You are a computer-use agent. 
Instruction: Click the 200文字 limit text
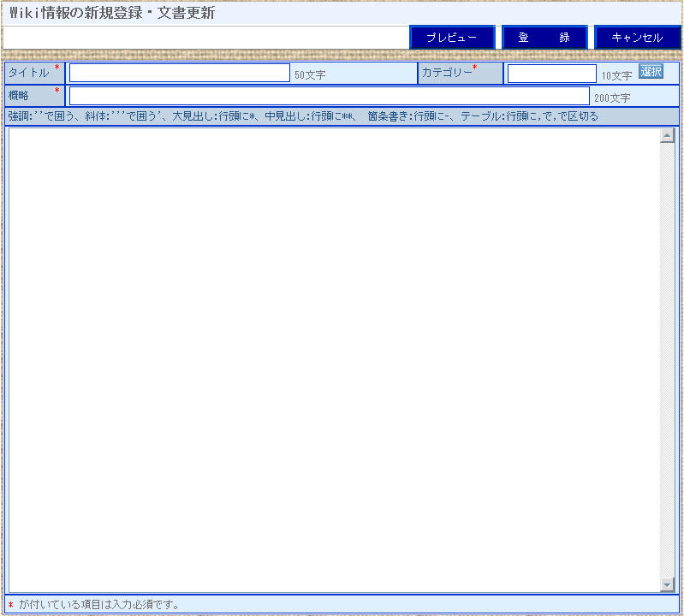click(612, 98)
